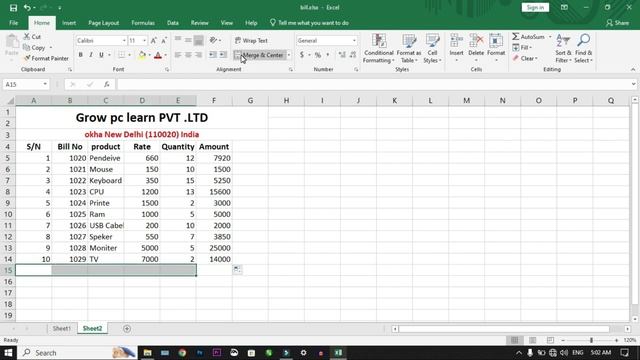Click Decrease Decimal icon

(x=353, y=55)
